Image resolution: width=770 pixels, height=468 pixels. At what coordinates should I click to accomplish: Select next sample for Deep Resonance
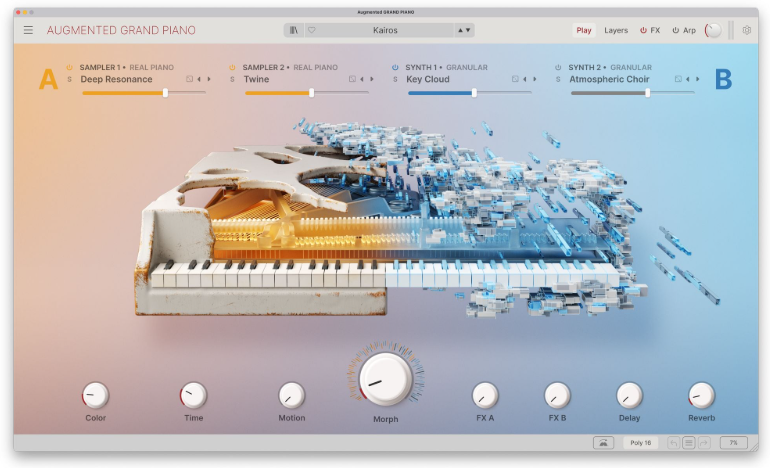209,79
